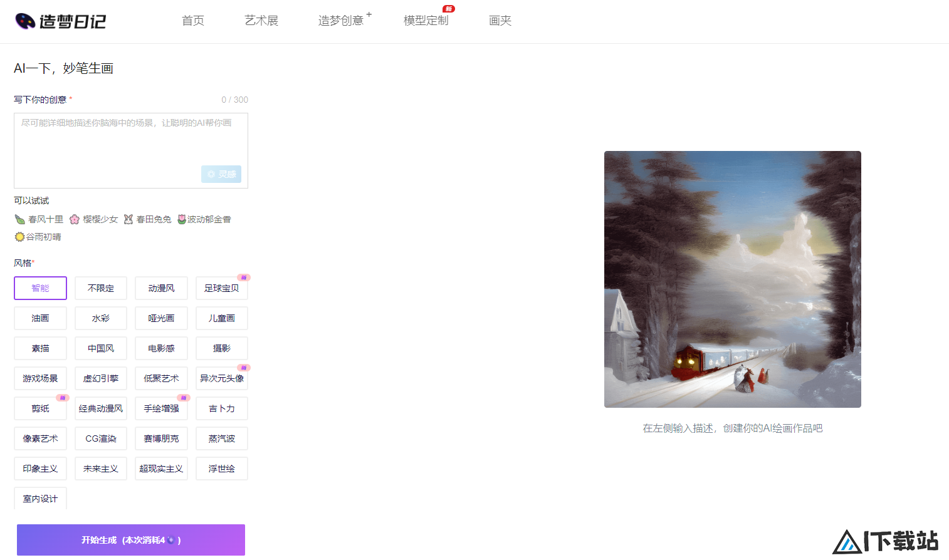Set style to 赛博朋克
Image resolution: width=949 pixels, height=560 pixels.
[161, 438]
